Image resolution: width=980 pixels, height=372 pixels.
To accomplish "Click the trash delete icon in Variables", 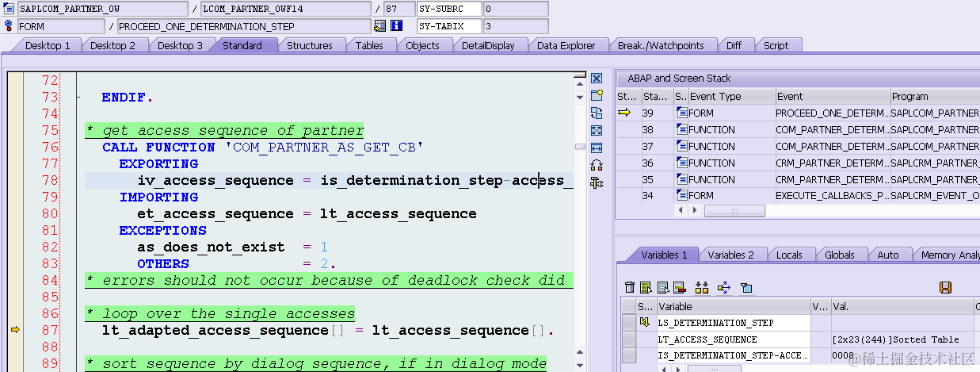I will coord(630,287).
